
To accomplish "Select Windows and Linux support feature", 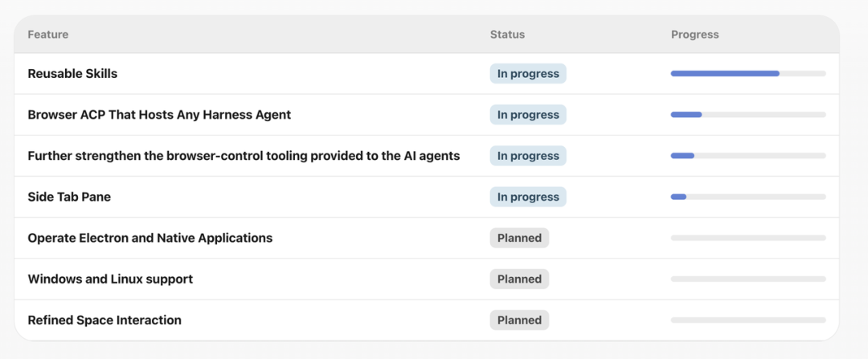I will point(110,279).
